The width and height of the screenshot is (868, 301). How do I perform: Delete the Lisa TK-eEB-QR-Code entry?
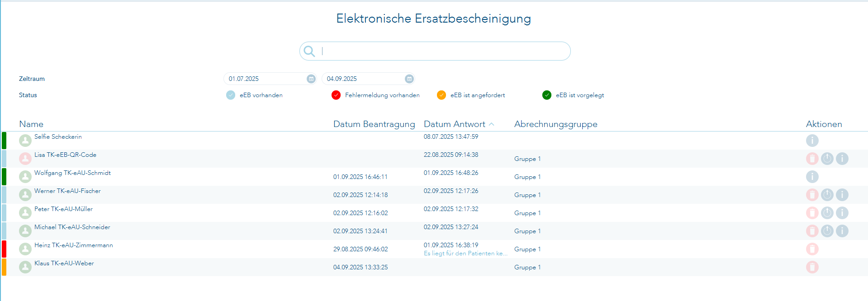click(x=812, y=159)
